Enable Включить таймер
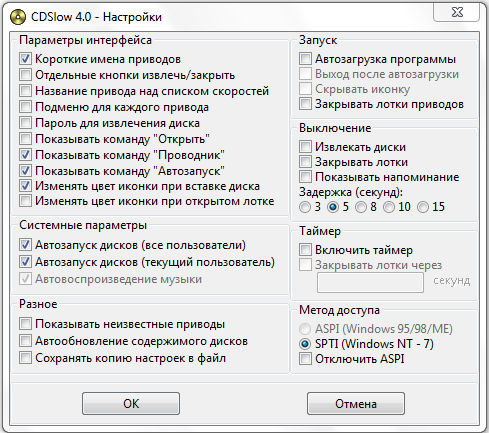 point(305,250)
